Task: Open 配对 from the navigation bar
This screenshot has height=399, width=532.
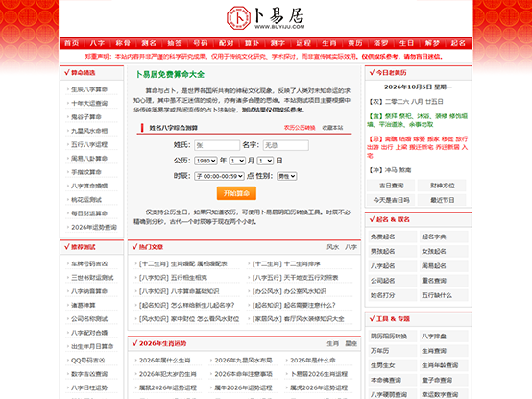Action: pyautogui.click(x=227, y=43)
